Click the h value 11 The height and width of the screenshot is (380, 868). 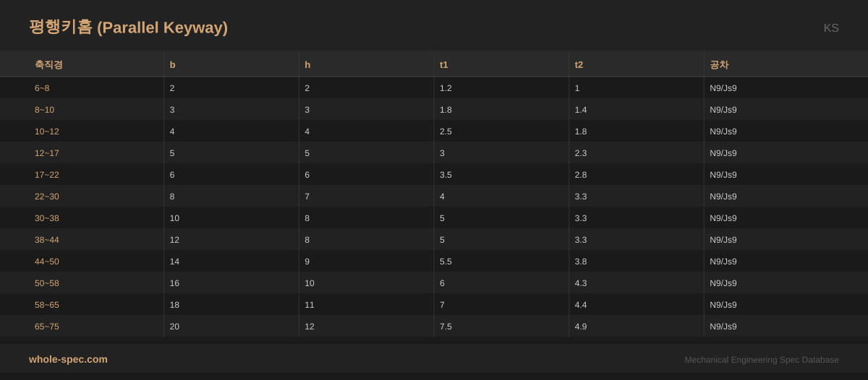coord(310,305)
